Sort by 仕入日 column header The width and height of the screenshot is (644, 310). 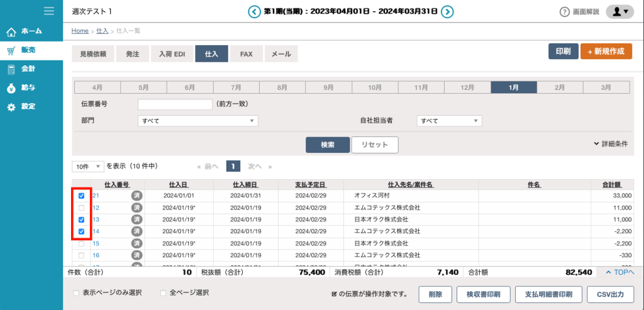click(179, 185)
